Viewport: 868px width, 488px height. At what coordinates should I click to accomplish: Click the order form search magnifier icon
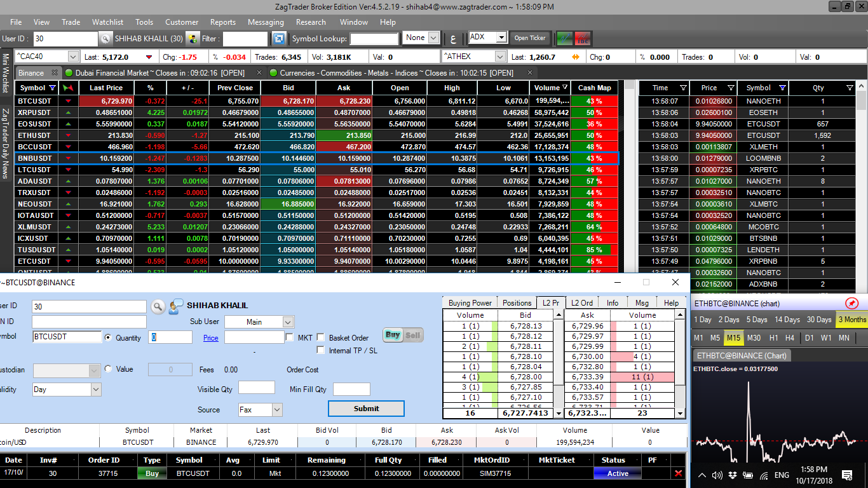point(158,307)
